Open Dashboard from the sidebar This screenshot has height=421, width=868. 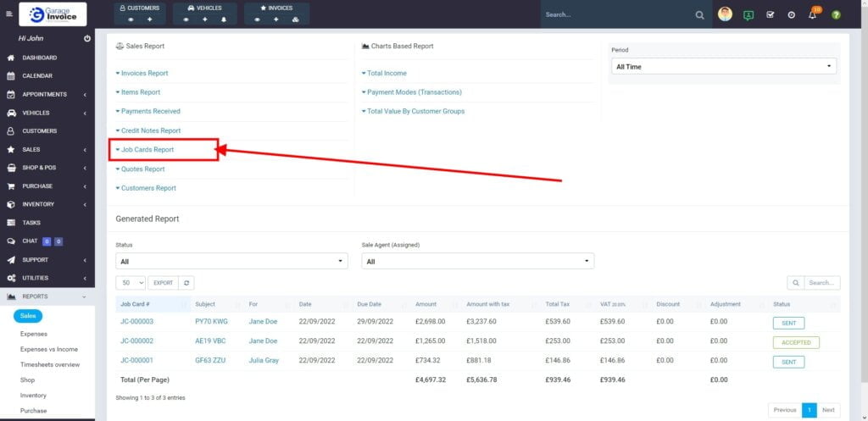pos(39,58)
